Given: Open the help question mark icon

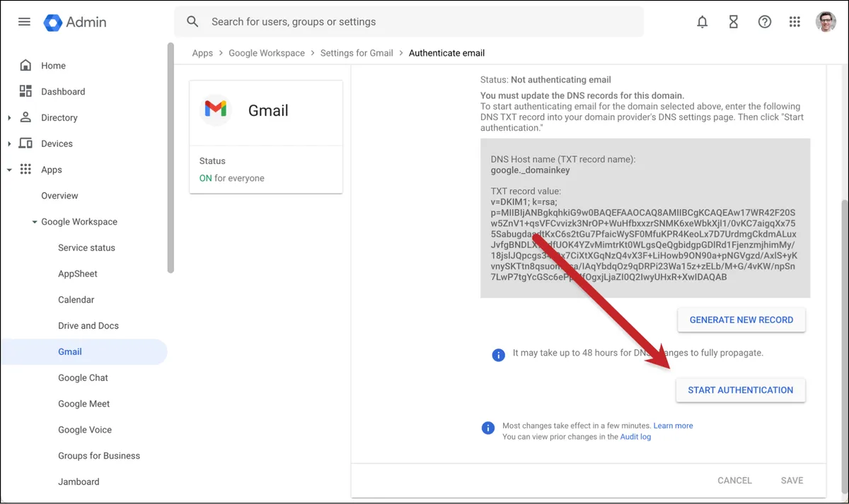Looking at the screenshot, I should tap(764, 22).
